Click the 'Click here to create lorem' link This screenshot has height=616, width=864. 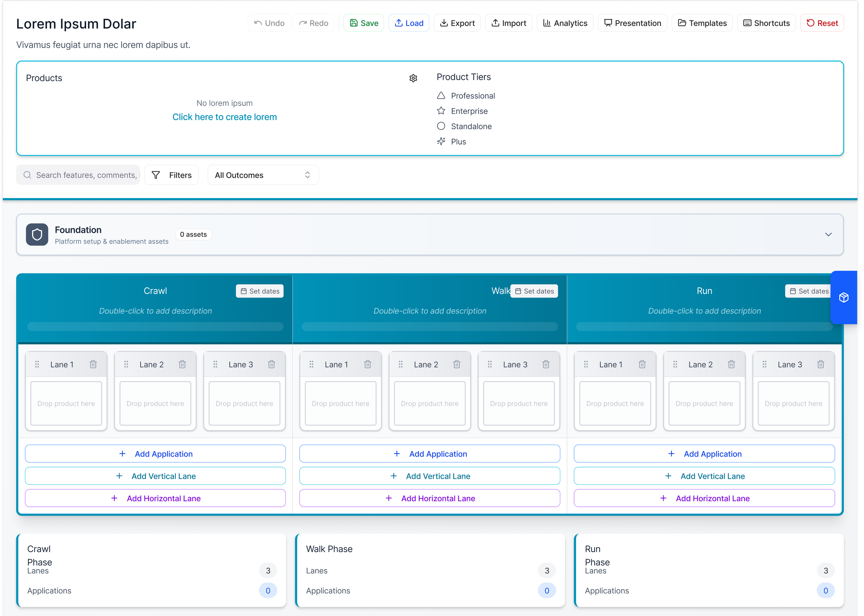pos(224,117)
